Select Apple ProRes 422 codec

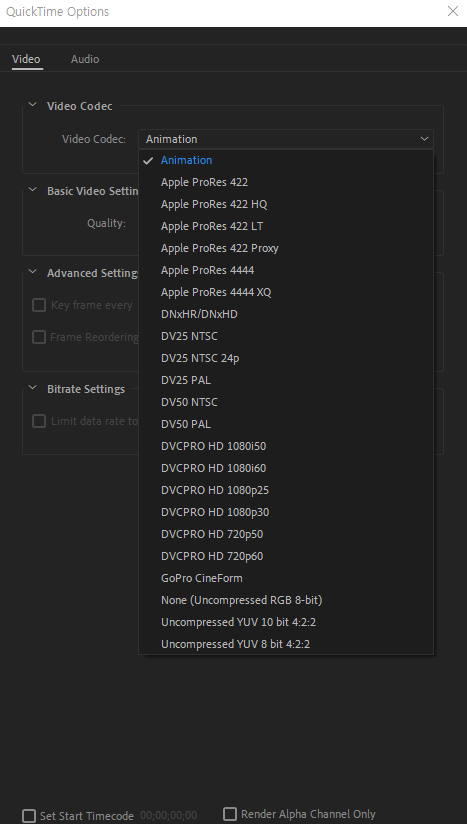(286, 182)
